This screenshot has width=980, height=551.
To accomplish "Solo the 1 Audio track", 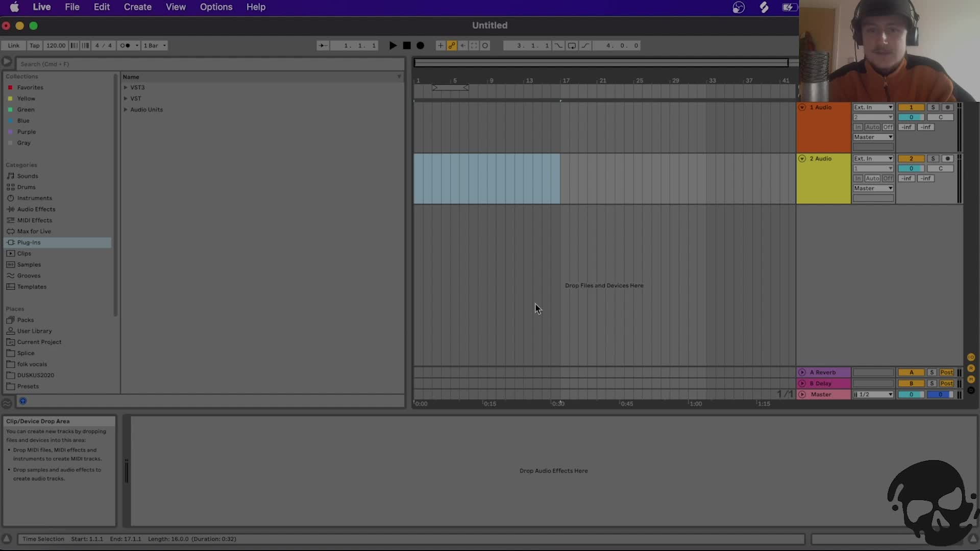I will [x=933, y=107].
